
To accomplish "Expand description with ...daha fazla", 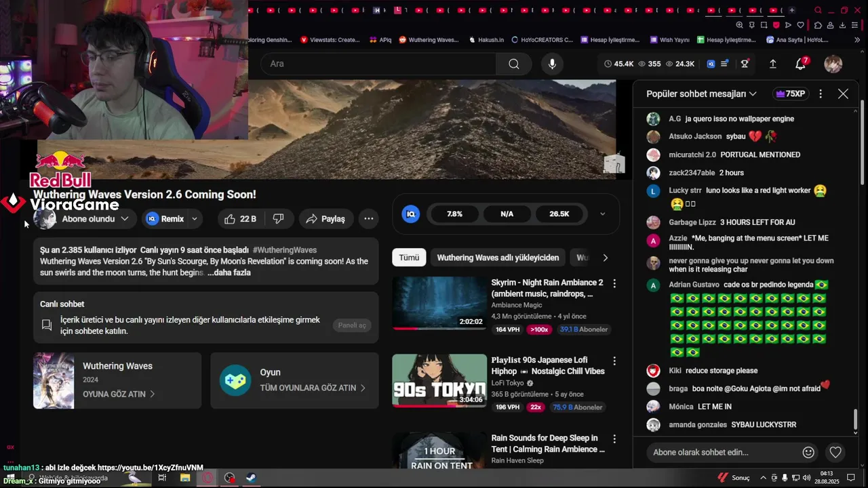I will pos(229,272).
